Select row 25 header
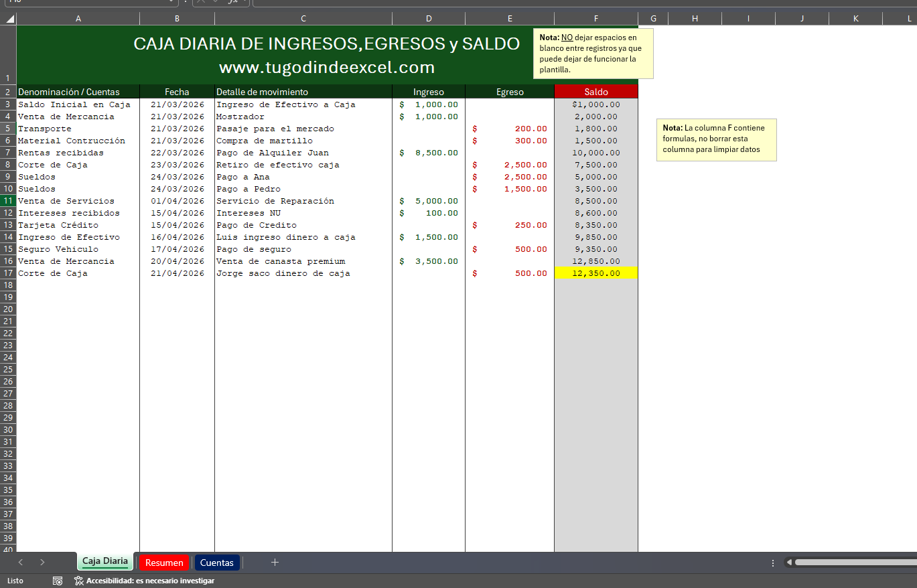Viewport: 917px width, 588px height. pos(8,370)
